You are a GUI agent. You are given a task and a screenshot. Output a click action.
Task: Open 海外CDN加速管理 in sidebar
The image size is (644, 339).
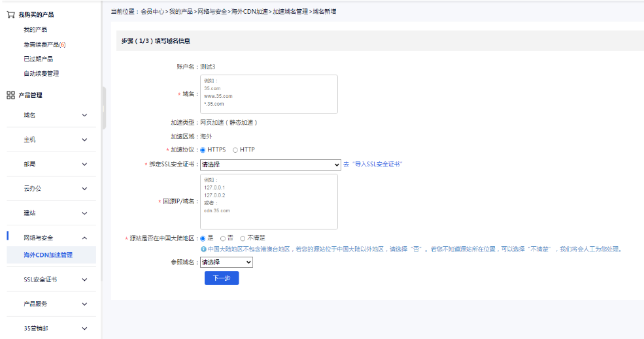(x=48, y=255)
